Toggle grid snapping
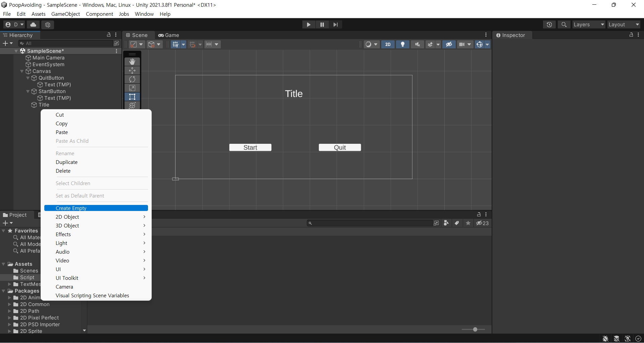The height and width of the screenshot is (343, 644). click(x=192, y=44)
